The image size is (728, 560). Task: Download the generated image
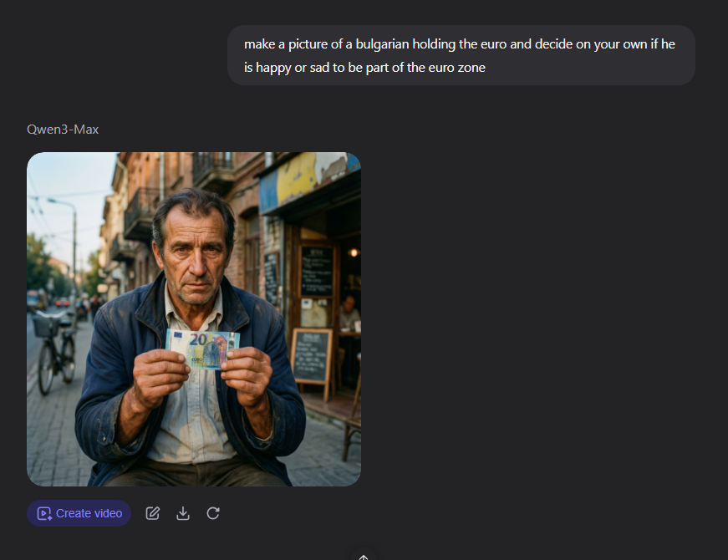pos(183,513)
